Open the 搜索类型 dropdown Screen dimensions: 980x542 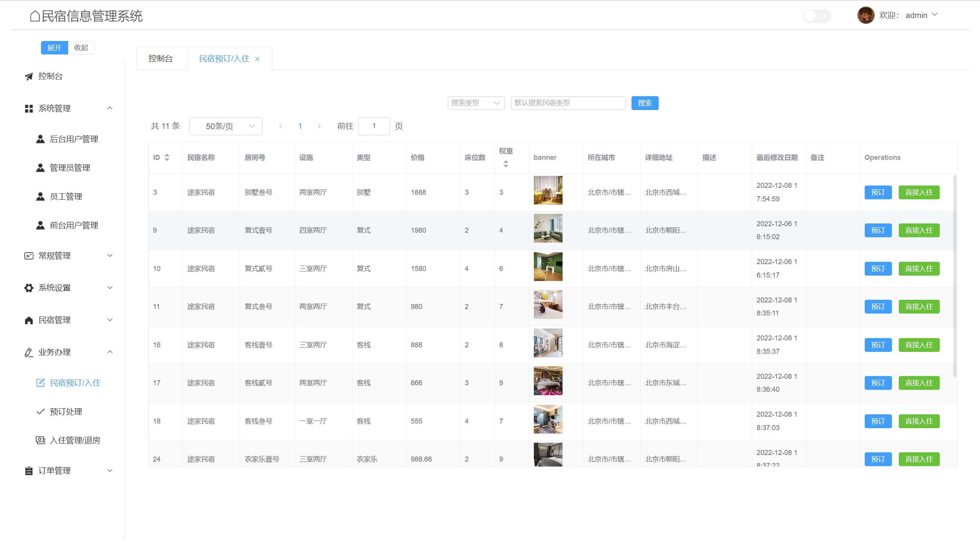tap(476, 103)
